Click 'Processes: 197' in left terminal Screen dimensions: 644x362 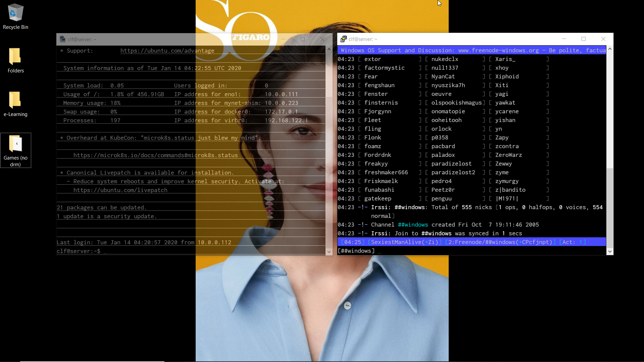coord(92,120)
